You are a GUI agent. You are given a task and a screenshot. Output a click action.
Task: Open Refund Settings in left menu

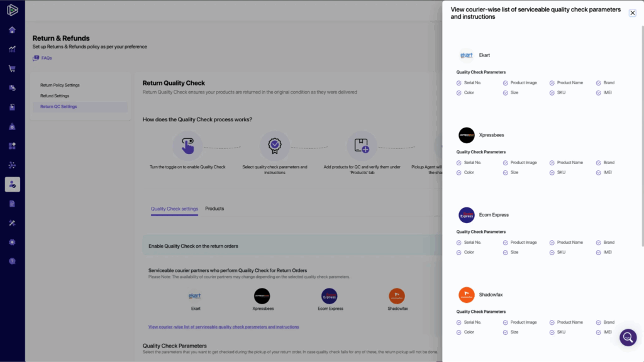(x=55, y=96)
